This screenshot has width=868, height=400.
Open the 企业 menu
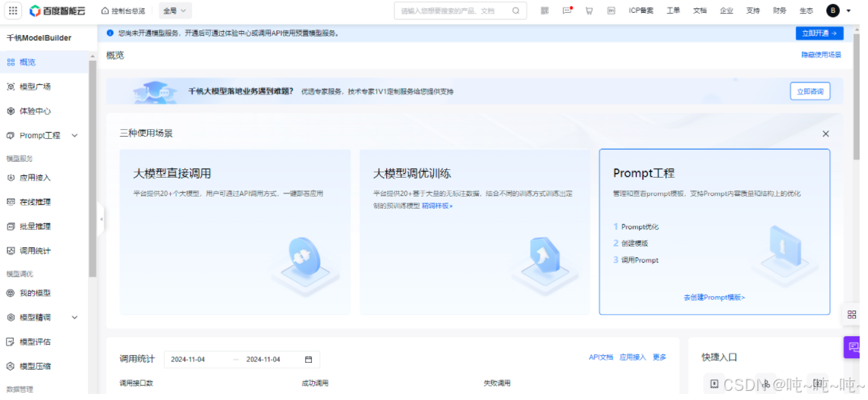tap(726, 11)
